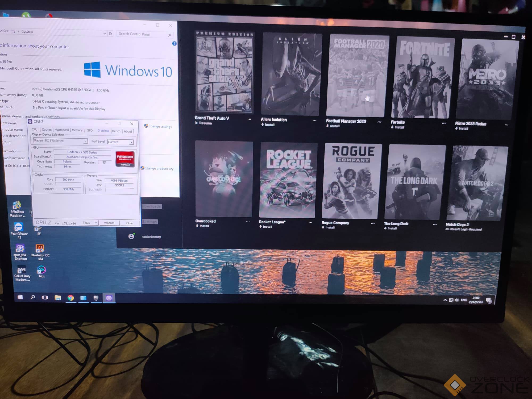
Task: Expand the Display Device Selection dropdown
Action: (x=85, y=141)
